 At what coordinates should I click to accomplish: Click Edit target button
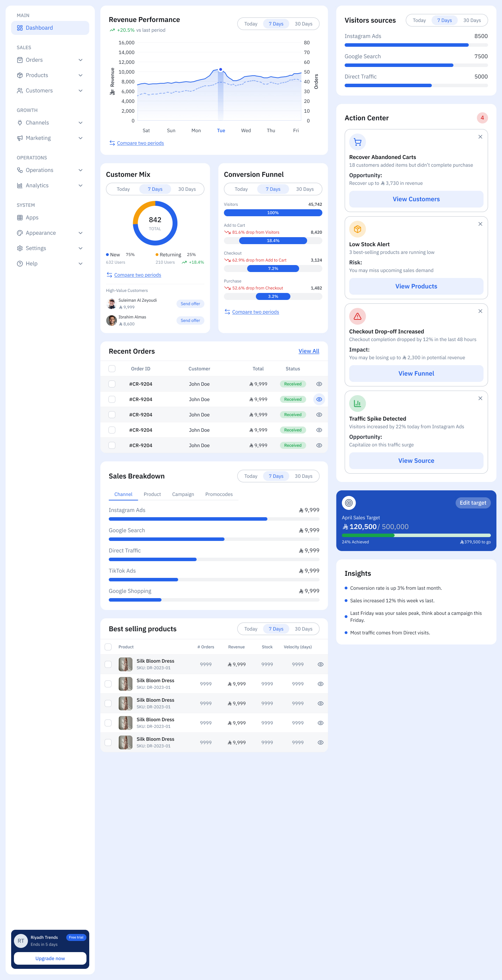[x=473, y=503]
